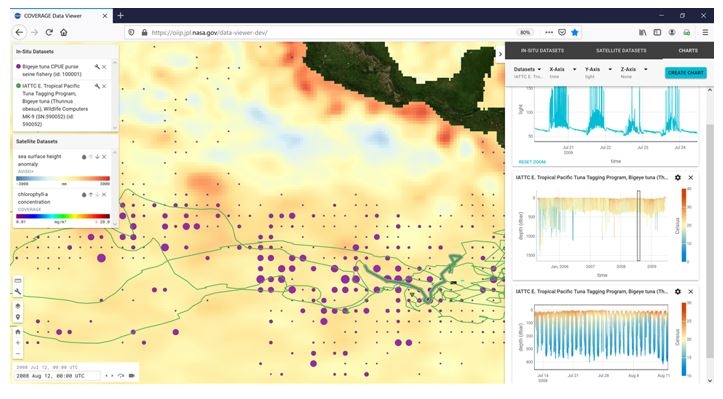Remove the IATTC Tuna Tagging dataset from list
The height and width of the screenshot is (399, 723).
104,86
